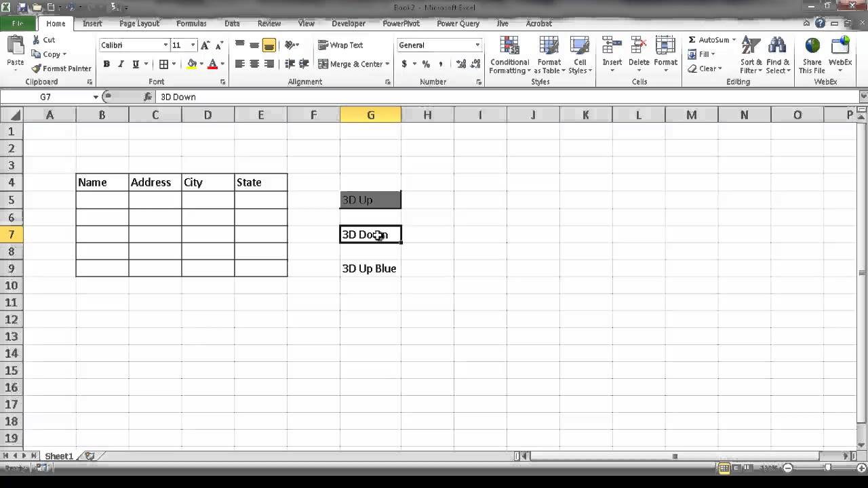Open the Calibri font name dropdown
This screenshot has height=488, width=868.
point(165,45)
